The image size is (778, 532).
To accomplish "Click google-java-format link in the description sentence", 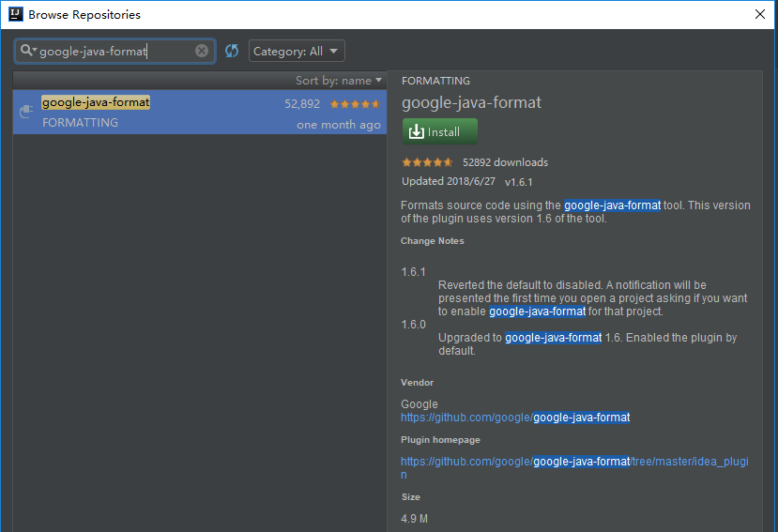I will 612,205.
